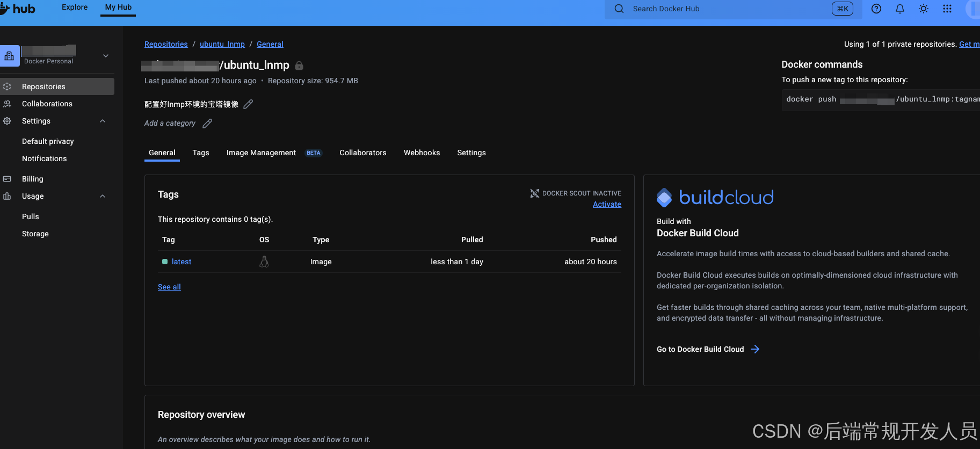
Task: Click the Pushed column header
Action: [x=604, y=240]
